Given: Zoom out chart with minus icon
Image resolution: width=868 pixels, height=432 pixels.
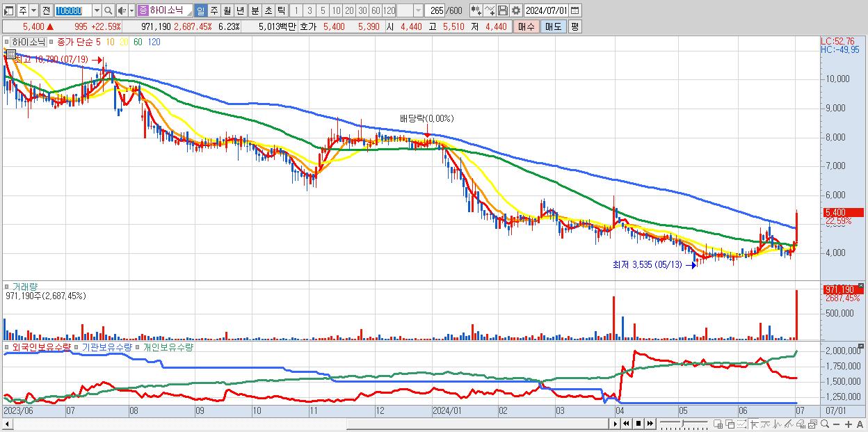Looking at the screenshot, I should [837, 424].
